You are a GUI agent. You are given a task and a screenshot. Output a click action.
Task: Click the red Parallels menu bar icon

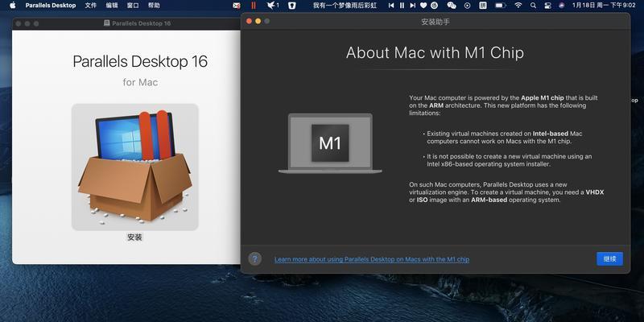pyautogui.click(x=254, y=6)
